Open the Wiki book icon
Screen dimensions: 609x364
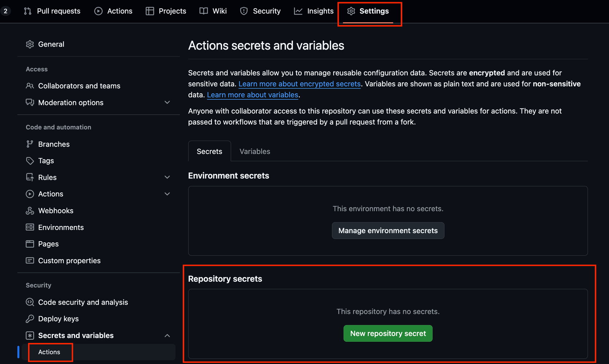pyautogui.click(x=203, y=11)
